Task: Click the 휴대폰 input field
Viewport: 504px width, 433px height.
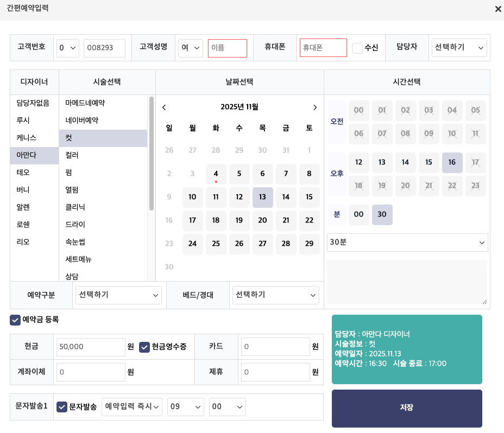Action: tap(323, 48)
